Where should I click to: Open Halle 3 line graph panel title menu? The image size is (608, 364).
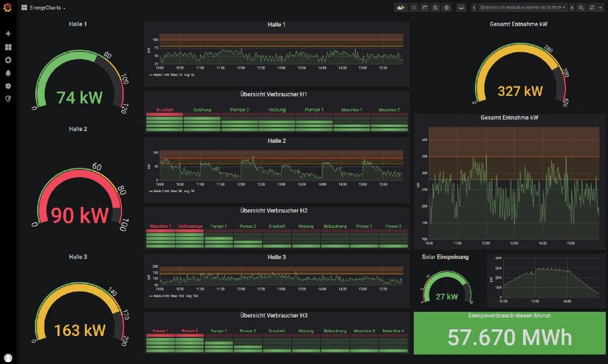(277, 257)
